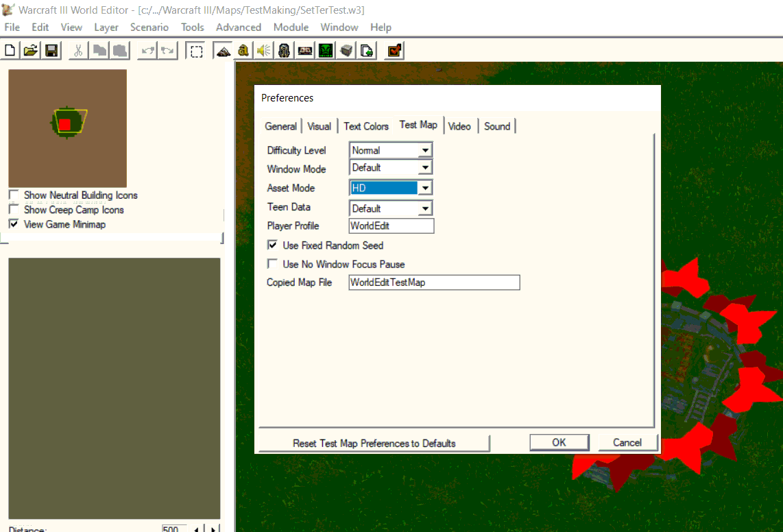Open the Edit menu
This screenshot has width=783, height=532.
click(x=40, y=27)
